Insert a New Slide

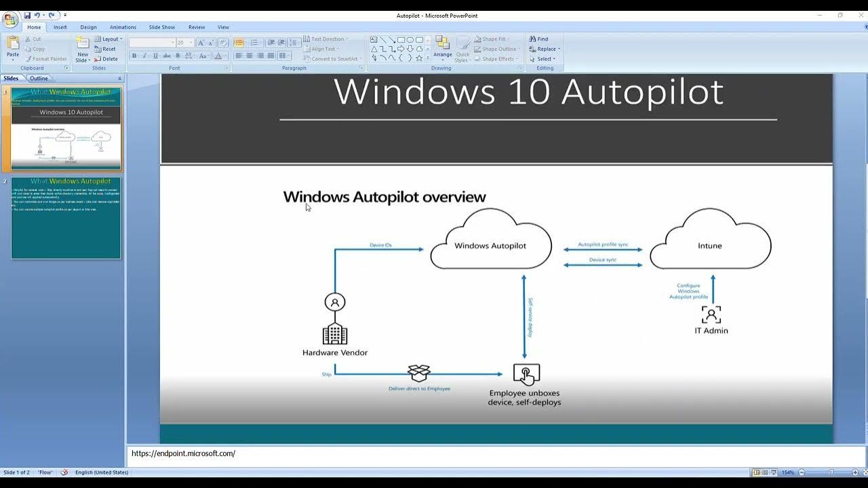click(x=83, y=49)
